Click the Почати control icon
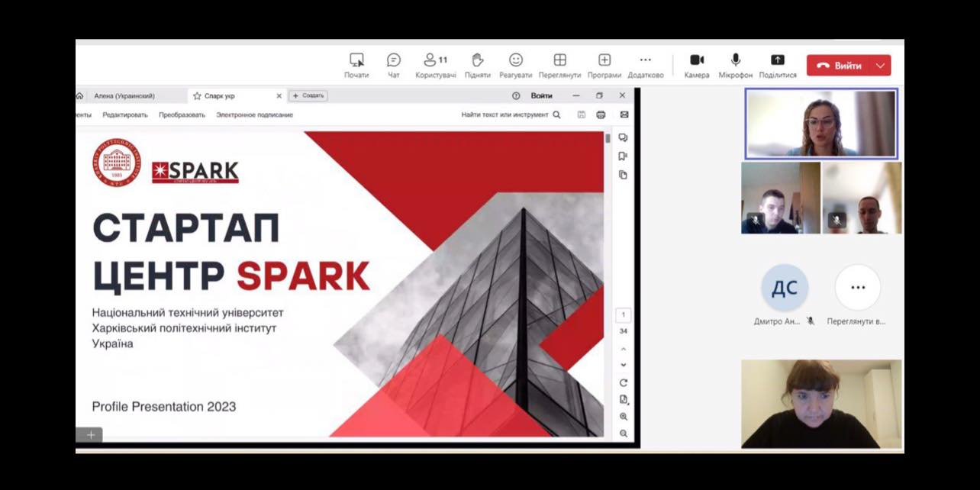Screen dimensions: 980x490 pyautogui.click(x=356, y=60)
